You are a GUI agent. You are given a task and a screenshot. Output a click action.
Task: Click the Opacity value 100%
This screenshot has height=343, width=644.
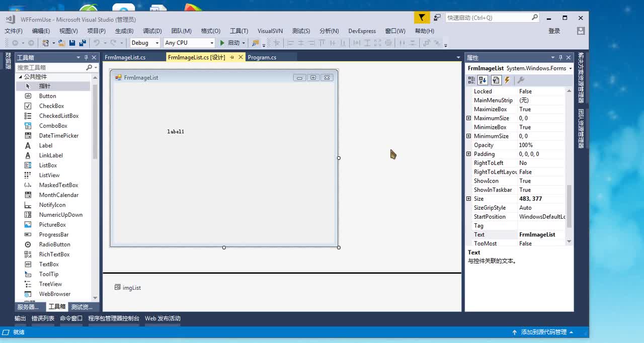(526, 145)
